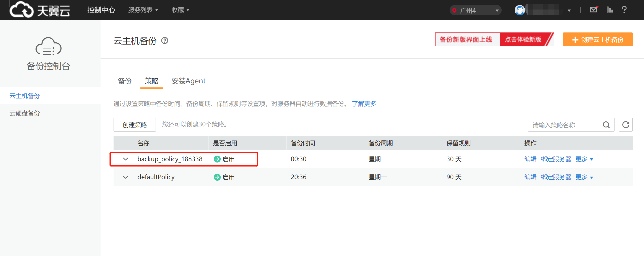This screenshot has height=256, width=644.
Task: Click the 备份新版界面上线 banner text
Action: pos(466,39)
